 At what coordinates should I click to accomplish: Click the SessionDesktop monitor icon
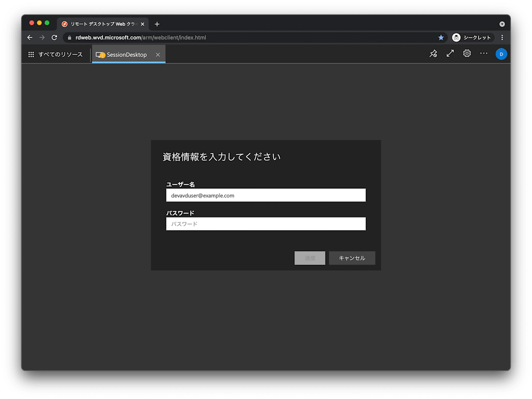[100, 55]
